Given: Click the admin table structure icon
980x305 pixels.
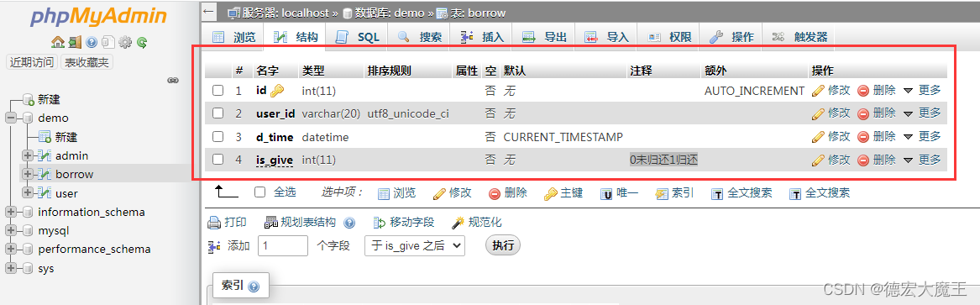Looking at the screenshot, I should pyautogui.click(x=45, y=155).
